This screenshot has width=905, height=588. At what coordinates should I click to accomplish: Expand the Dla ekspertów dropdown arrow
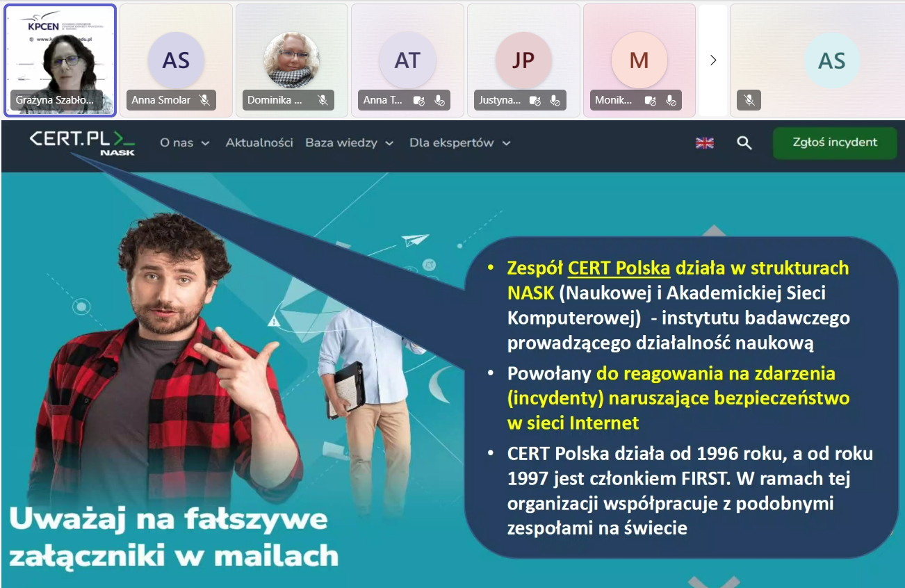[x=506, y=143]
